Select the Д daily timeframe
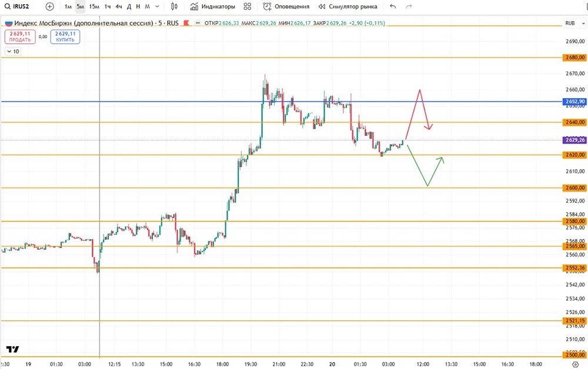588x369 pixels. tap(129, 6)
